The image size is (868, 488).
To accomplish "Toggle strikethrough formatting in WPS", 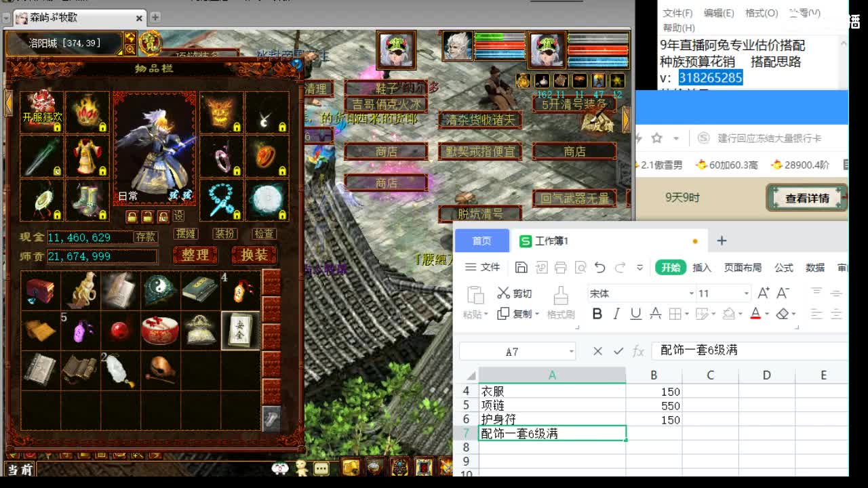I will [x=655, y=314].
